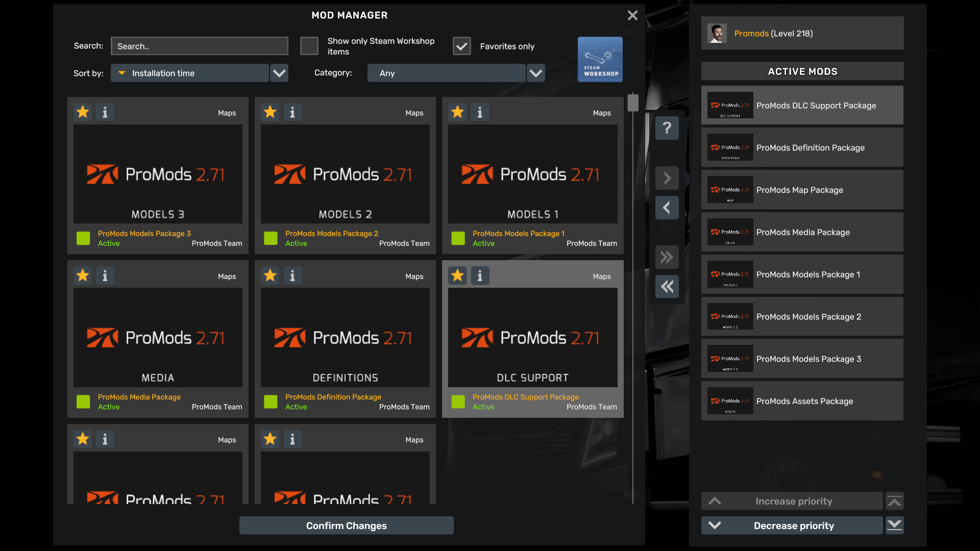Expand the Sort by dropdown arrow
This screenshot has height=551, width=980.
point(279,73)
